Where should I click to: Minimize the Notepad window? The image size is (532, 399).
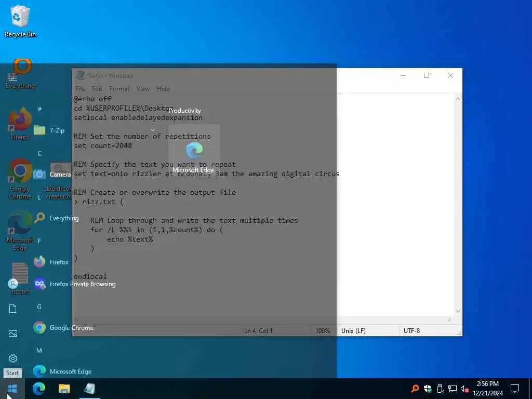tap(403, 75)
